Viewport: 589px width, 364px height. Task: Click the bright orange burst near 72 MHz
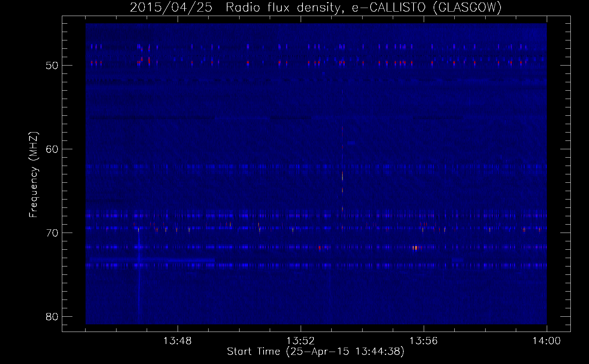[x=415, y=248]
